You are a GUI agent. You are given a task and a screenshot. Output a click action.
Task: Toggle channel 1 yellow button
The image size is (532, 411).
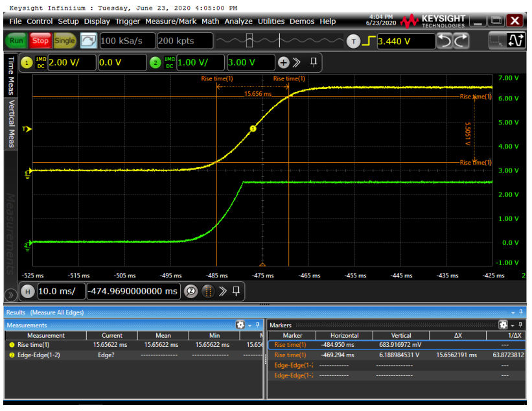[x=27, y=63]
